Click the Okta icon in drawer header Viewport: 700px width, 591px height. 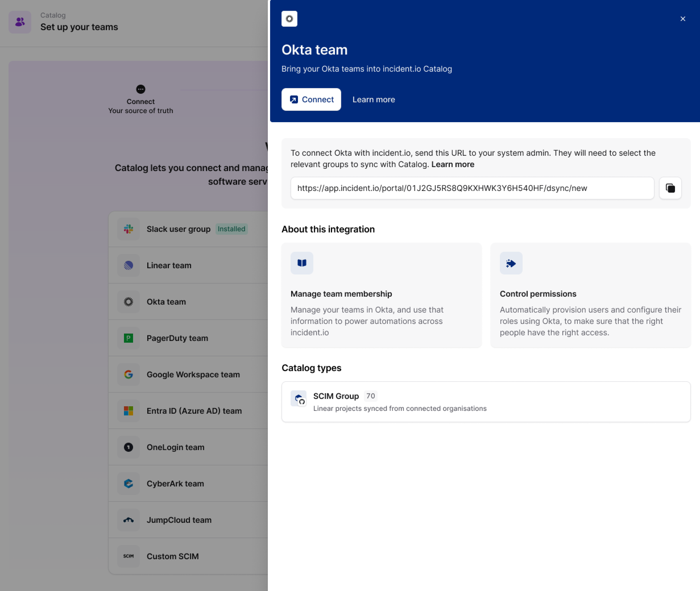click(x=289, y=19)
